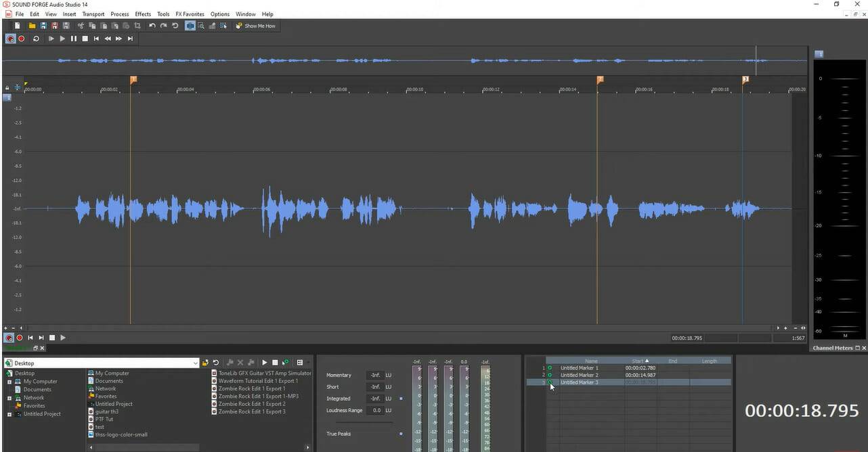The height and width of the screenshot is (452, 868).
Task: Jump to end with Go to End button
Action: (x=130, y=39)
